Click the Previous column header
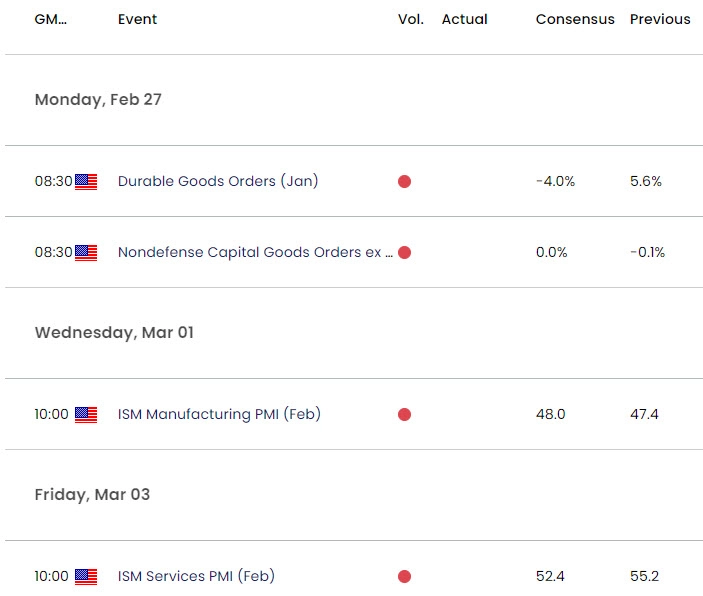The width and height of the screenshot is (703, 596). click(x=660, y=19)
